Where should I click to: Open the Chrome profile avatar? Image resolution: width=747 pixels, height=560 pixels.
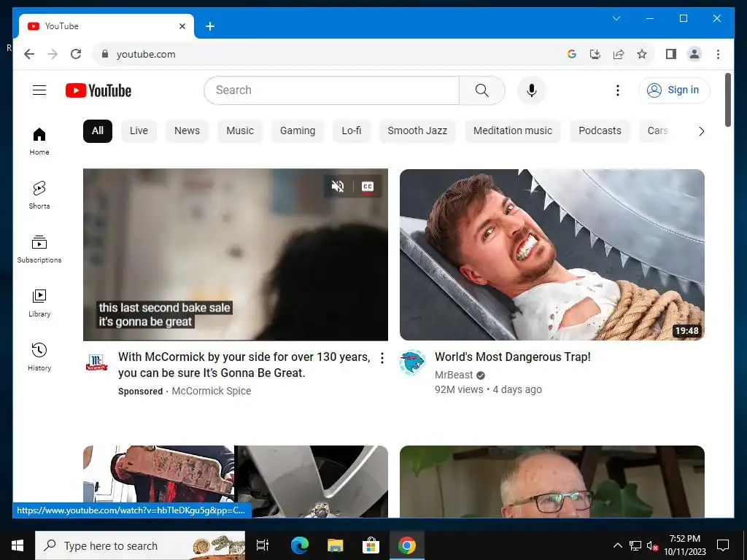pyautogui.click(x=694, y=54)
